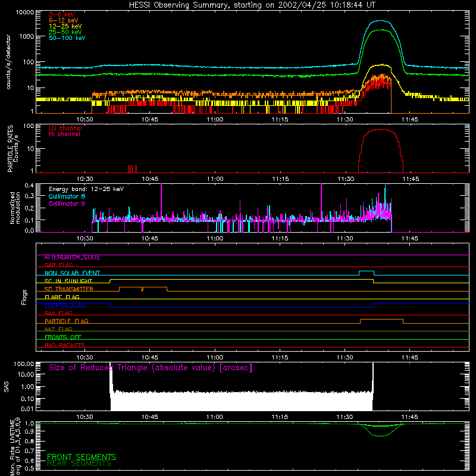Pick the 50-100 keV legend label
This screenshot has width=476, height=476.
click(67, 38)
